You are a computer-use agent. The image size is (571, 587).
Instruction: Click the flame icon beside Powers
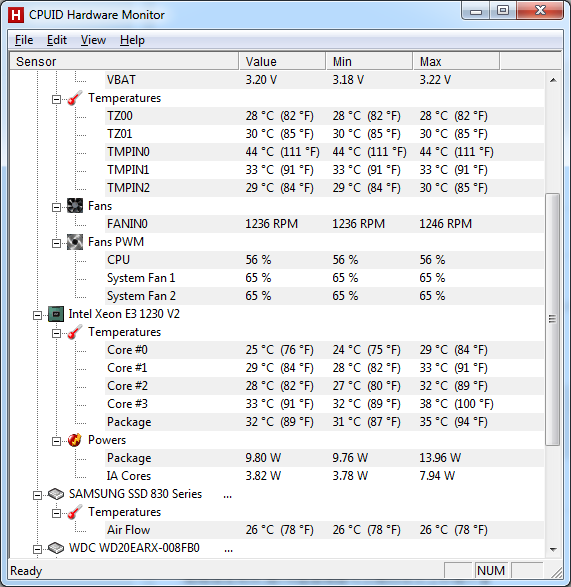coord(75,440)
